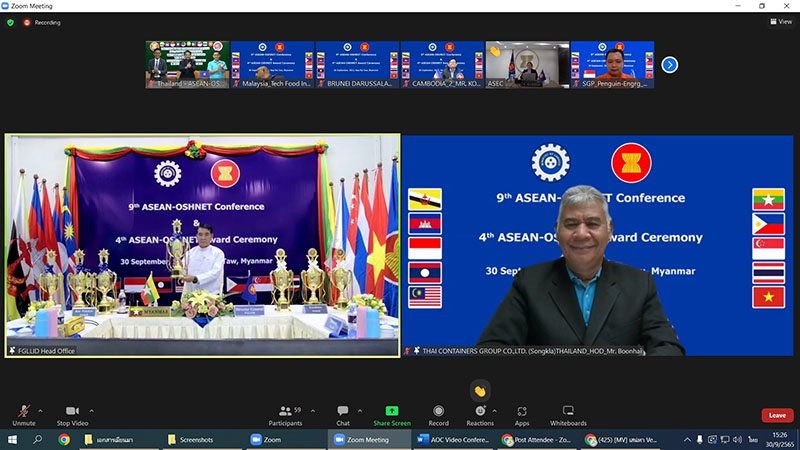
Task: Show next page of participant thumbnails
Action: (x=670, y=65)
